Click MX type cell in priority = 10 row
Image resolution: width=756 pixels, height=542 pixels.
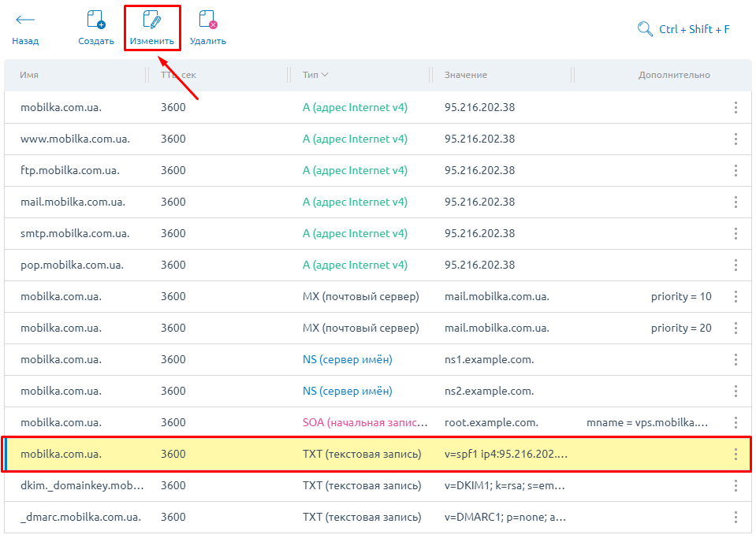[x=360, y=297]
